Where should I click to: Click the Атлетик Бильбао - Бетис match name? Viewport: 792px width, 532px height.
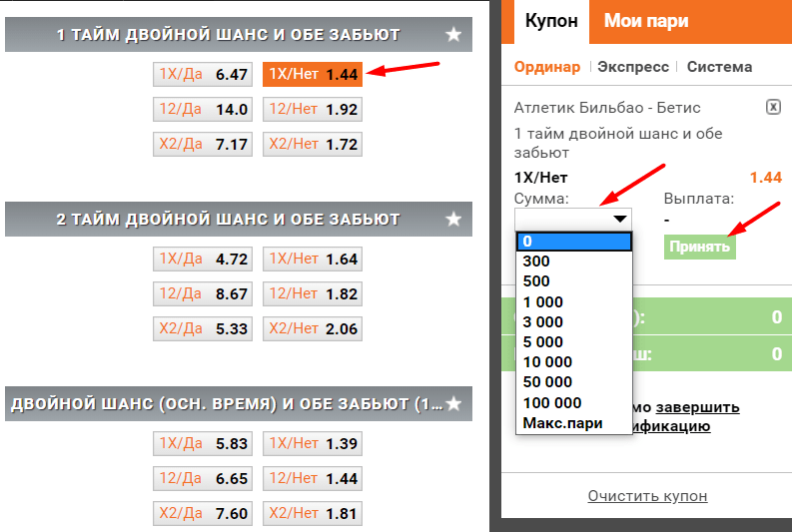(x=607, y=108)
